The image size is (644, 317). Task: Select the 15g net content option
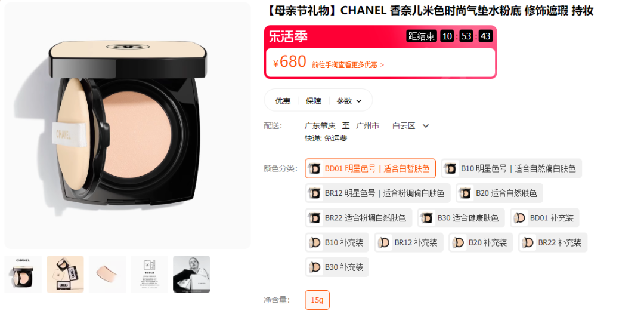point(317,300)
